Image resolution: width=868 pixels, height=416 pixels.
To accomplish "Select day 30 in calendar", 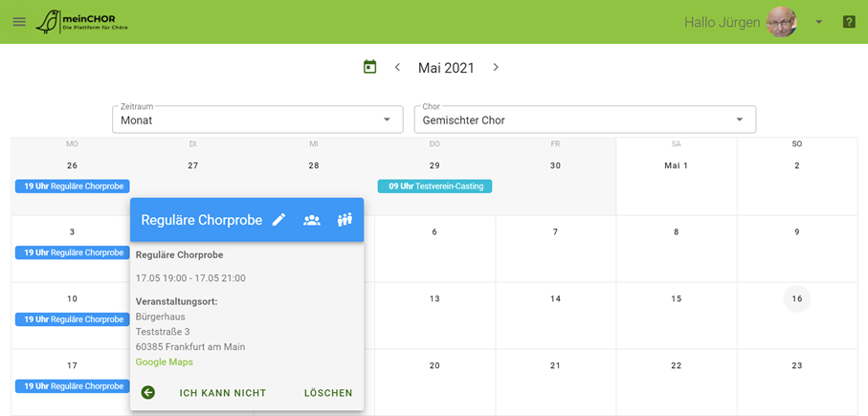I will (555, 166).
